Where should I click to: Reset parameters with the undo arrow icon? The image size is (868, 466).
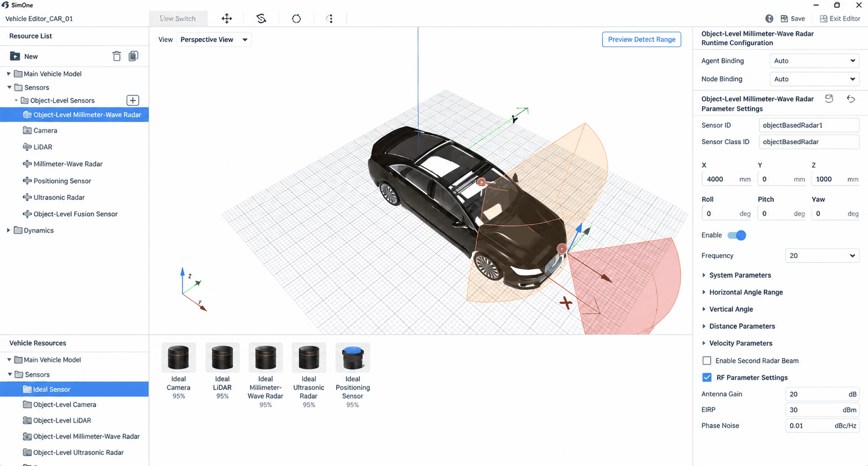tap(851, 99)
